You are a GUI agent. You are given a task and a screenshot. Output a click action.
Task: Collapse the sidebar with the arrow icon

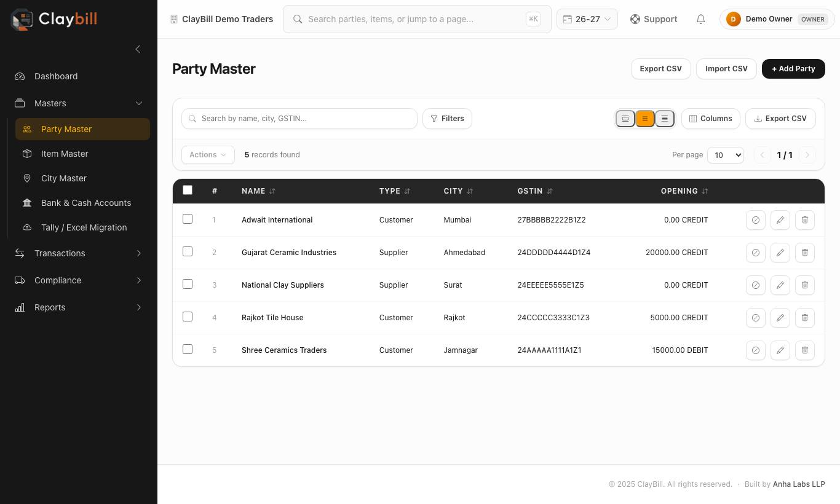(138, 49)
